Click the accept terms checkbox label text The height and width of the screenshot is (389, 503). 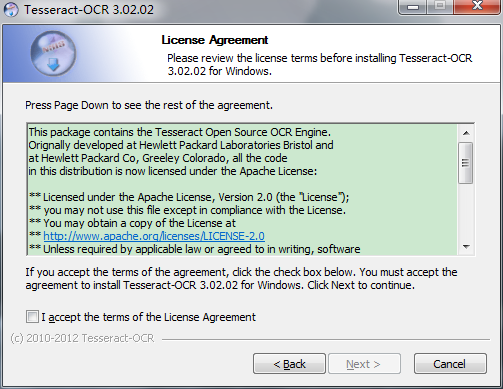[x=149, y=317]
